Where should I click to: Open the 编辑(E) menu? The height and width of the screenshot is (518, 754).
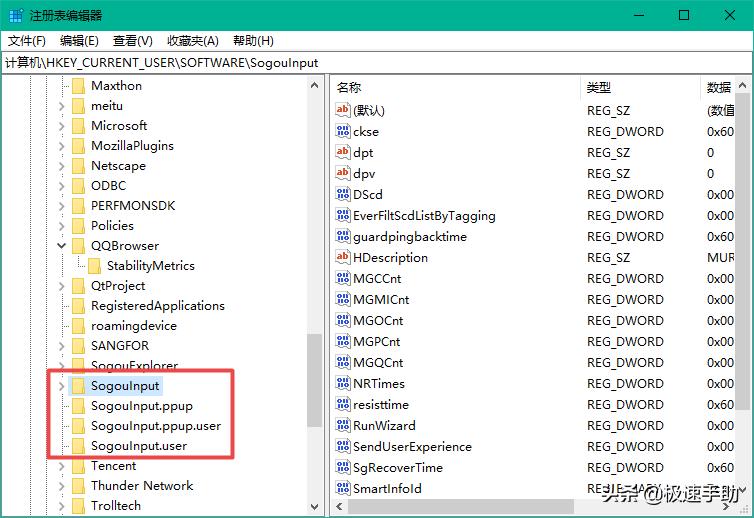coord(79,41)
